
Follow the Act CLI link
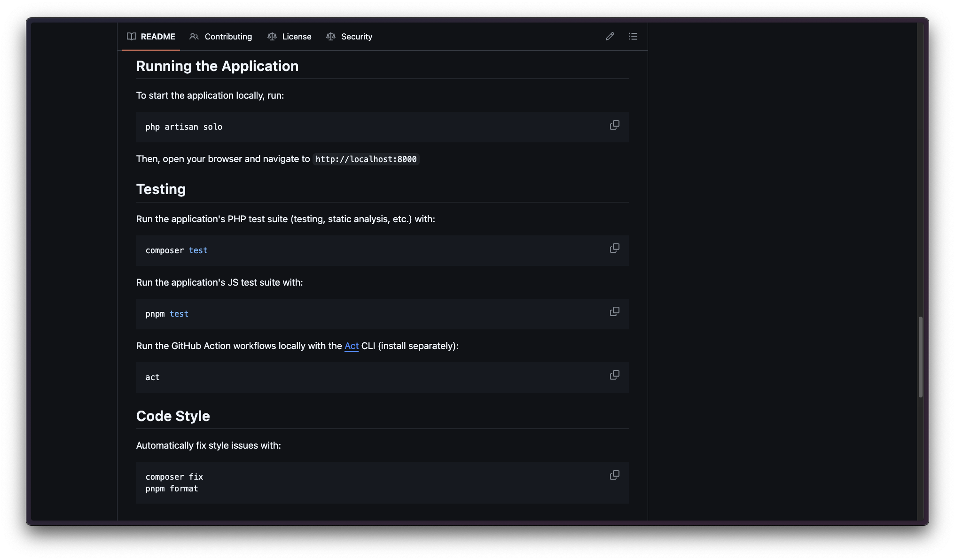point(352,346)
